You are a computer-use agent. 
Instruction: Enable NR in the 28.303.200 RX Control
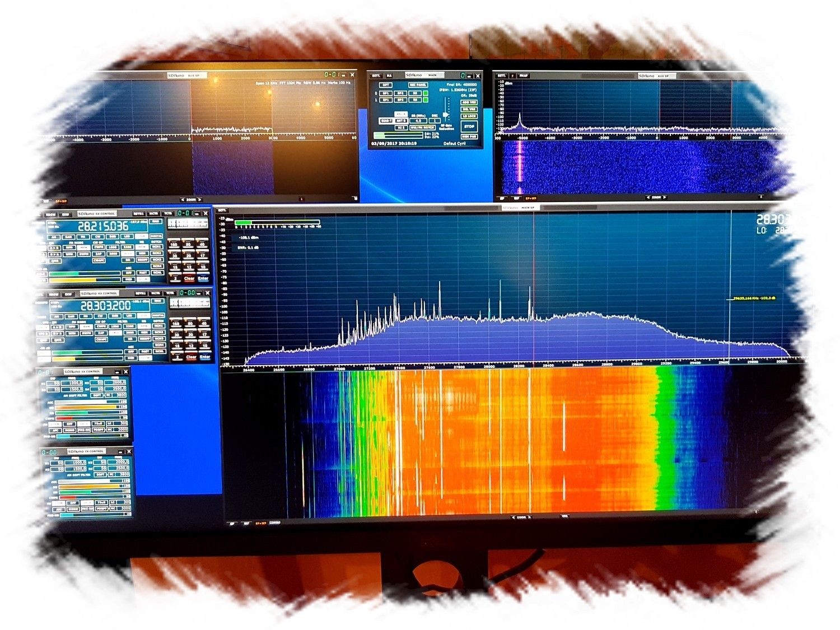[x=130, y=339]
